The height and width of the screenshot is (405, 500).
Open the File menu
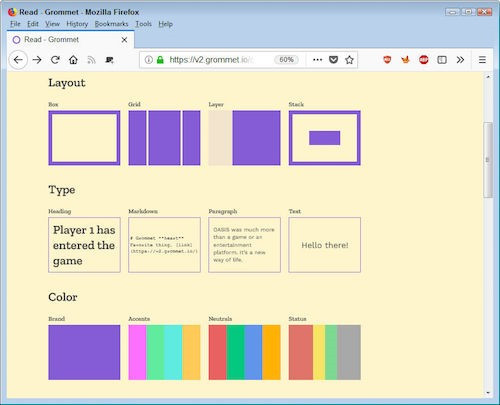coord(15,24)
